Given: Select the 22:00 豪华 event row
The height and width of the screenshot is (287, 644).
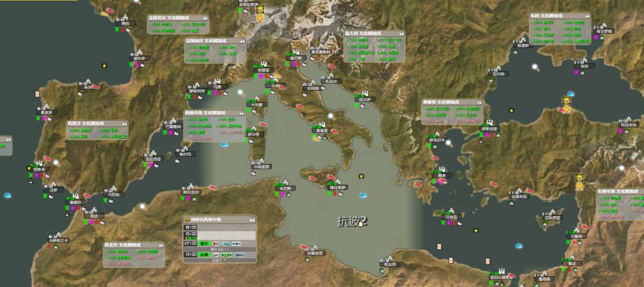Looking at the screenshot, I should 219,244.
